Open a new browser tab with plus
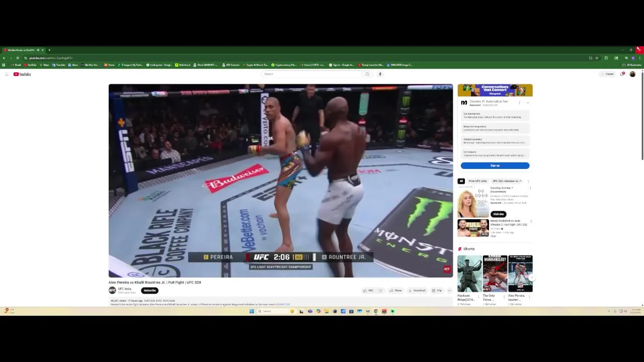The image size is (644, 362). coord(49,50)
